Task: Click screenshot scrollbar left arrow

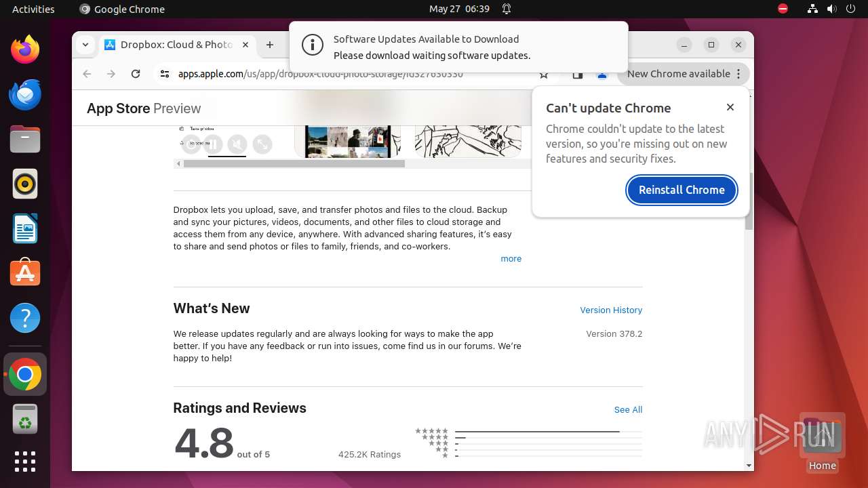Action: pyautogui.click(x=178, y=163)
